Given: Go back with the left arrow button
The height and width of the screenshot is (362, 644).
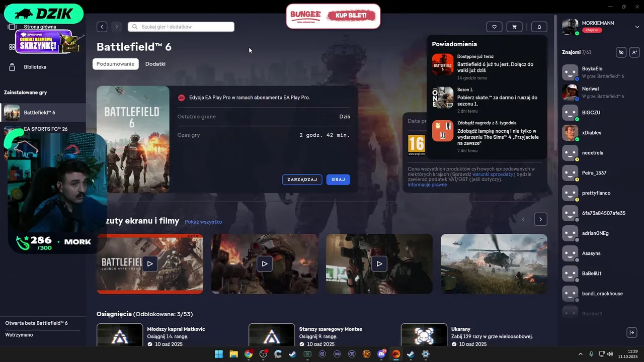Looking at the screenshot, I should tap(102, 27).
